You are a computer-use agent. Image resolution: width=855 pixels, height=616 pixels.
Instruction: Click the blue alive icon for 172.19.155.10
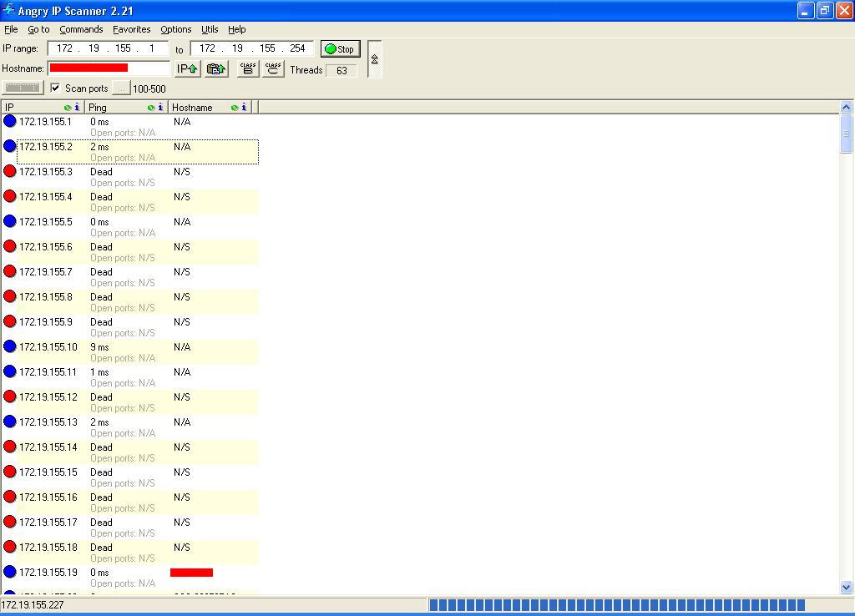tap(10, 346)
